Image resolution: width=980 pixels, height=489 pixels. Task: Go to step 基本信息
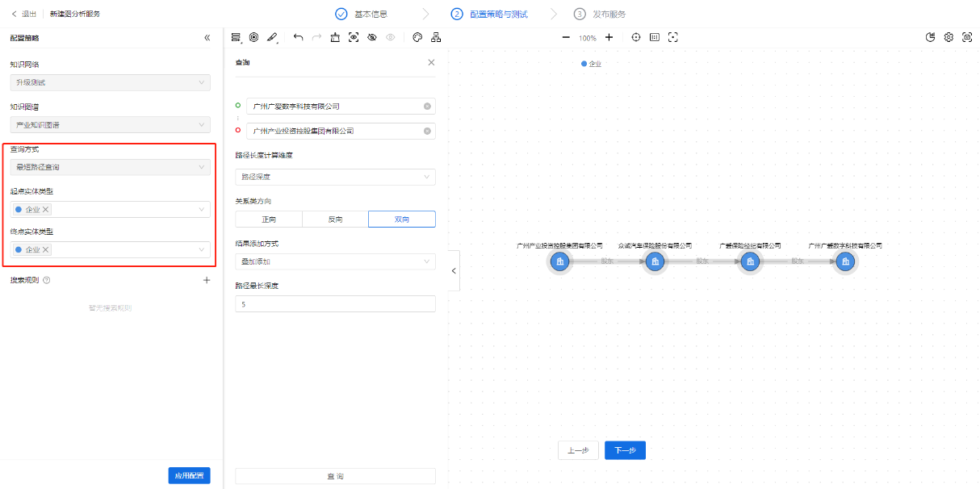point(362,14)
